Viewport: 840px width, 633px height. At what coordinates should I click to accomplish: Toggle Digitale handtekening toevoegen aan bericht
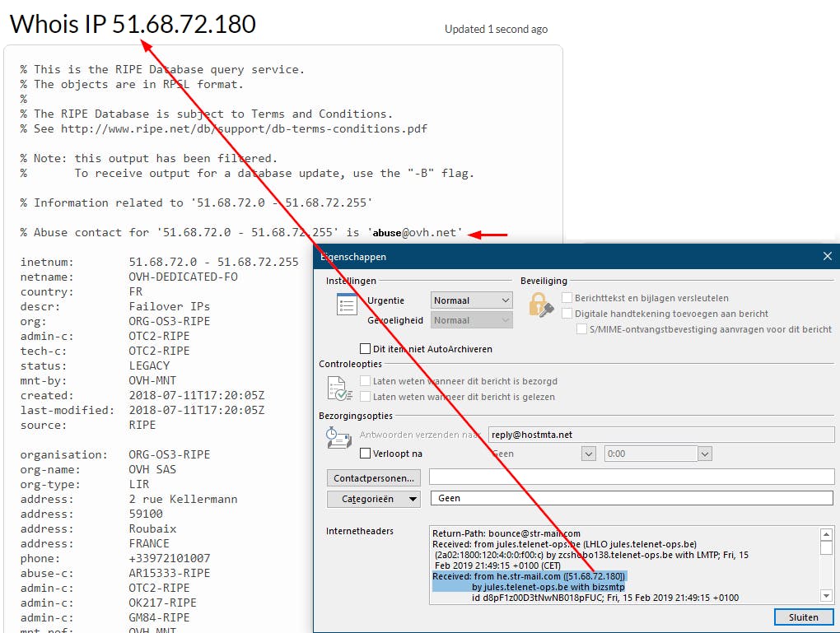[x=567, y=314]
